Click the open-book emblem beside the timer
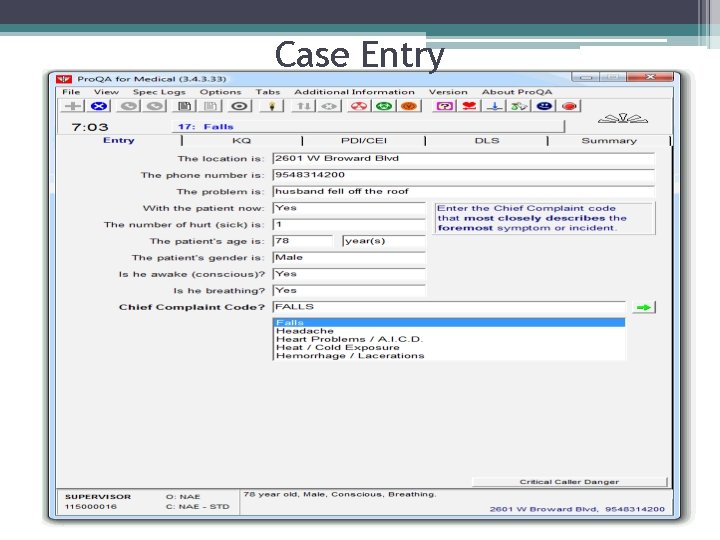The image size is (720, 540). tap(623, 118)
